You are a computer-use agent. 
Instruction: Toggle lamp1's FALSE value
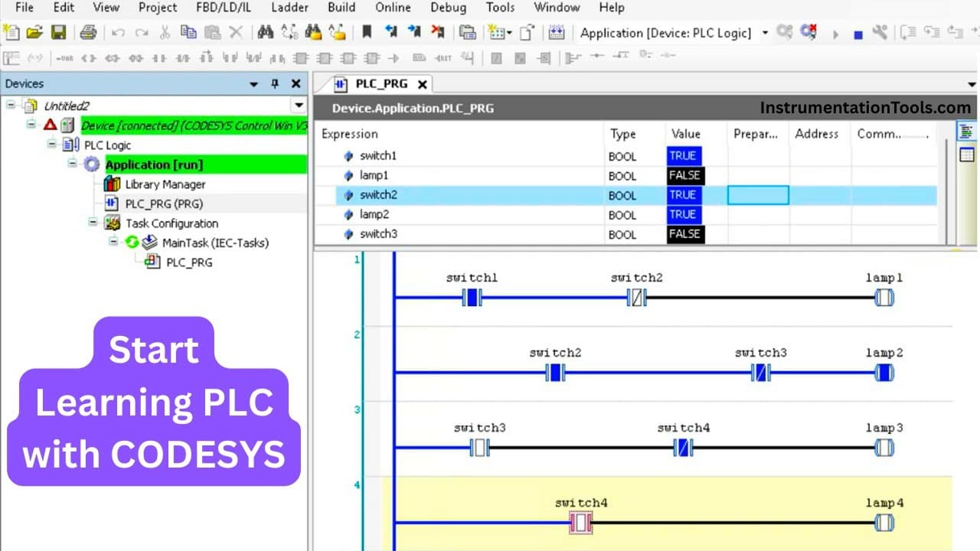pyautogui.click(x=684, y=175)
